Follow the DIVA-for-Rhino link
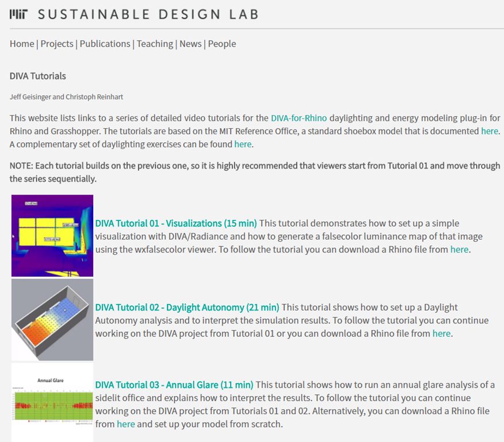 coord(299,118)
